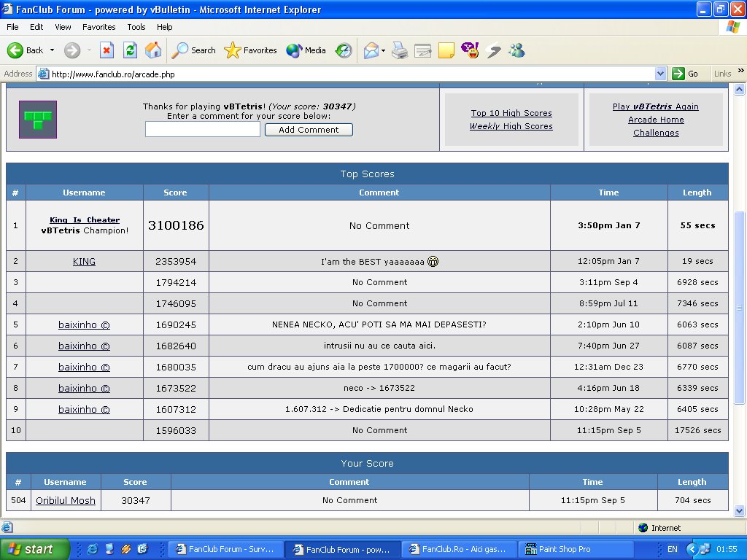Viewport: 747px width, 560px height.
Task: Launch the Yahoo Messenger toolbar icon
Action: [x=470, y=50]
